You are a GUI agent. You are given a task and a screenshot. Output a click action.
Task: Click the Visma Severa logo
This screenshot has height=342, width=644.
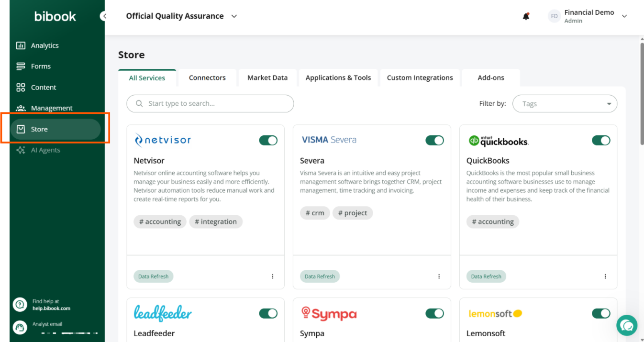tap(329, 140)
